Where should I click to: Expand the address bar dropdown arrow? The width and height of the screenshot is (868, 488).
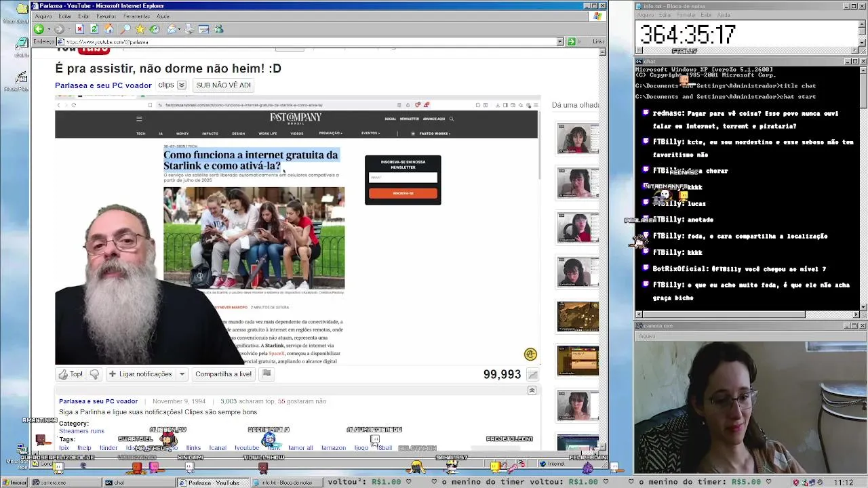coord(560,41)
